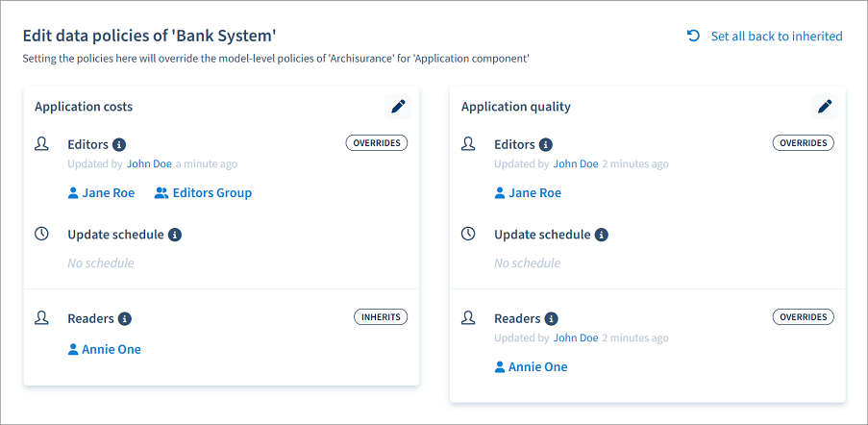Open Annie One under Application costs Readers
Viewport: 868px width, 425px height.
(104, 350)
